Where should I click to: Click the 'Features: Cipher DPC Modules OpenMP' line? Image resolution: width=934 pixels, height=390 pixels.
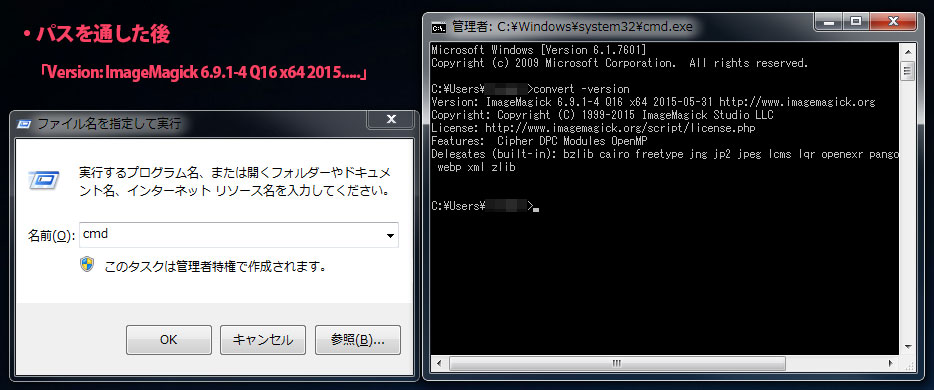click(x=539, y=141)
